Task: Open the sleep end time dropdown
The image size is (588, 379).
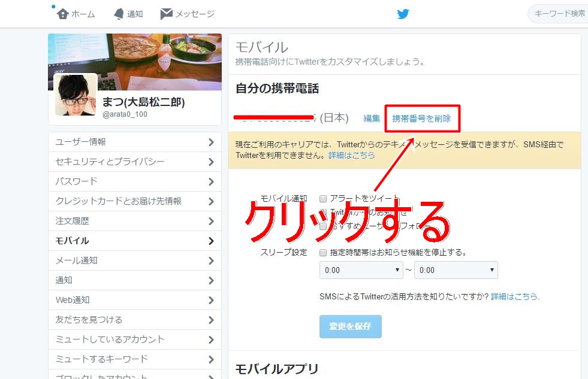Action: (x=456, y=270)
